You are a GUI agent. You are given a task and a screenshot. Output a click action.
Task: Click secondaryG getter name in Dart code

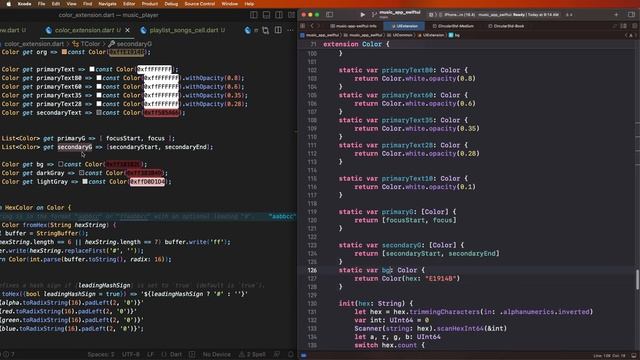[75, 147]
